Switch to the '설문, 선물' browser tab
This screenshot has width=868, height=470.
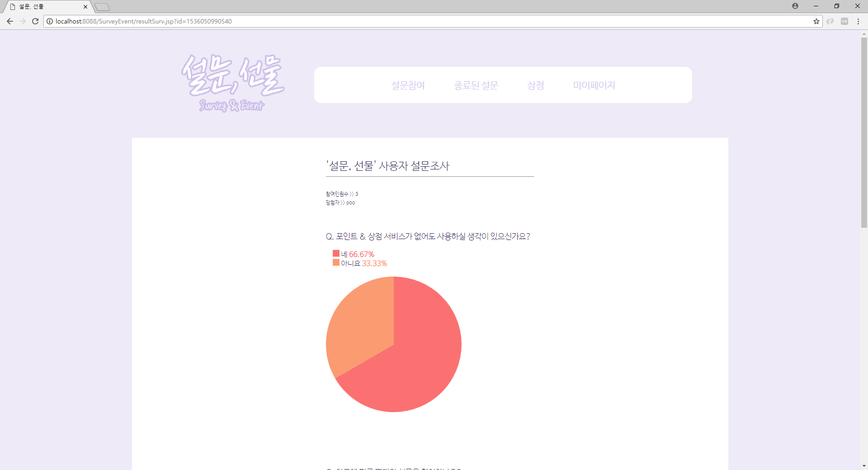click(45, 7)
